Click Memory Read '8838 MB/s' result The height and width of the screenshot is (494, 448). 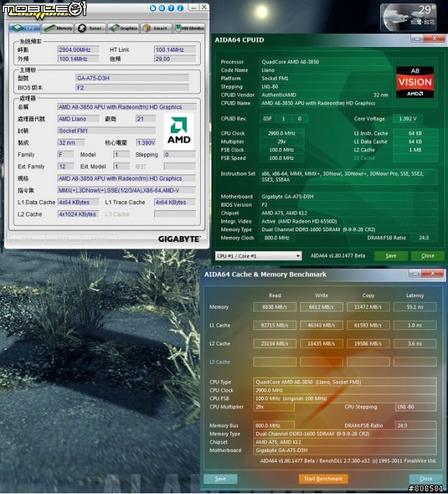coord(274,307)
